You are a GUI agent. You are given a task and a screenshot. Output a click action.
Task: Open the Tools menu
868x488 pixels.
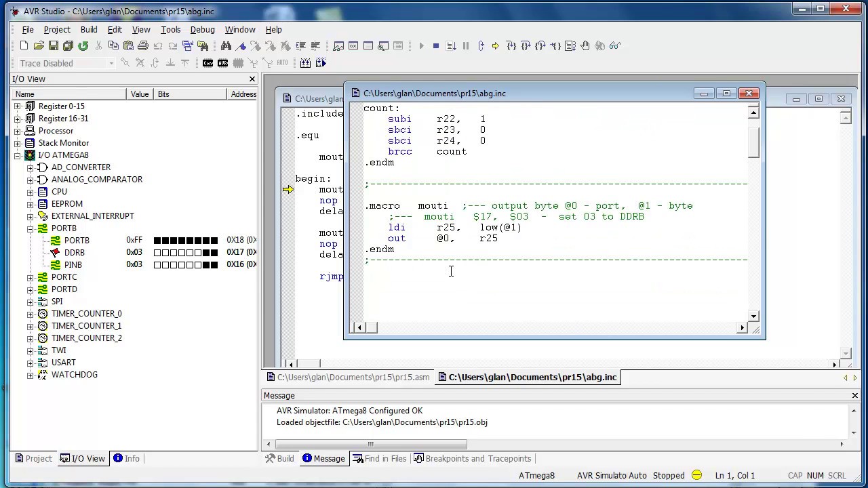[170, 30]
